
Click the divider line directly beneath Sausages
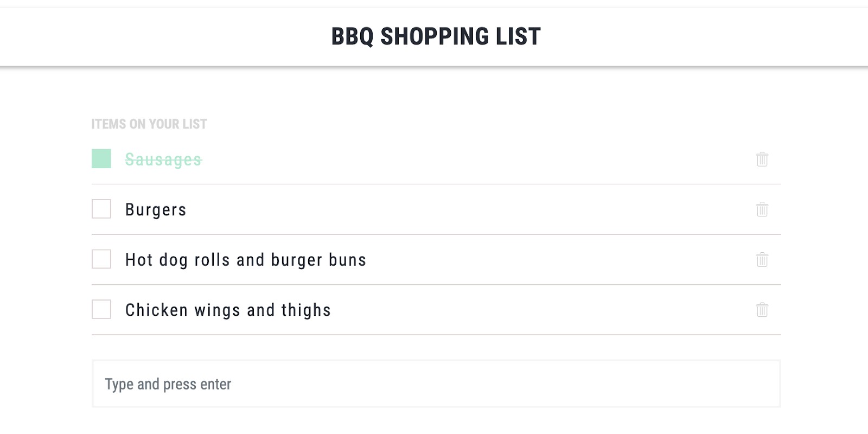[x=436, y=184]
